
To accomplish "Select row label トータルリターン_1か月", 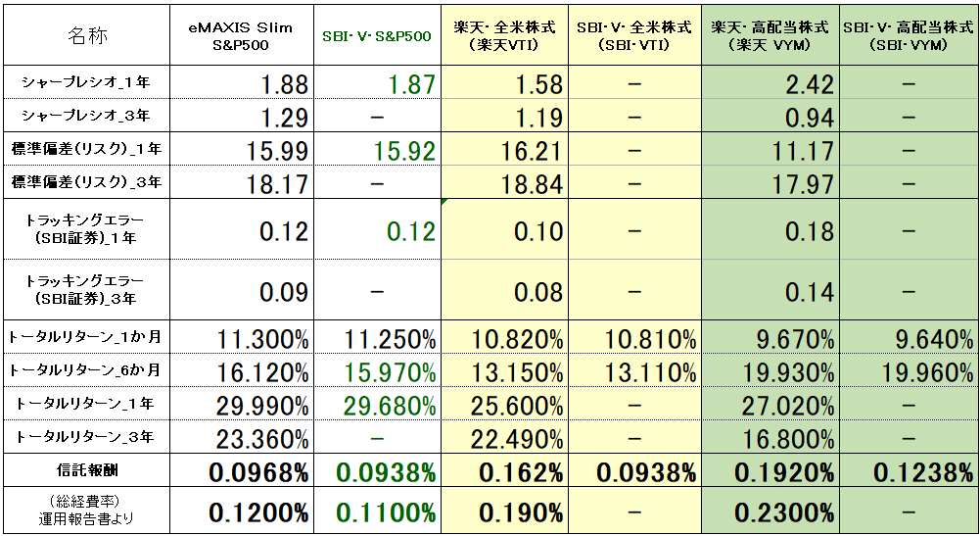I will point(86,337).
